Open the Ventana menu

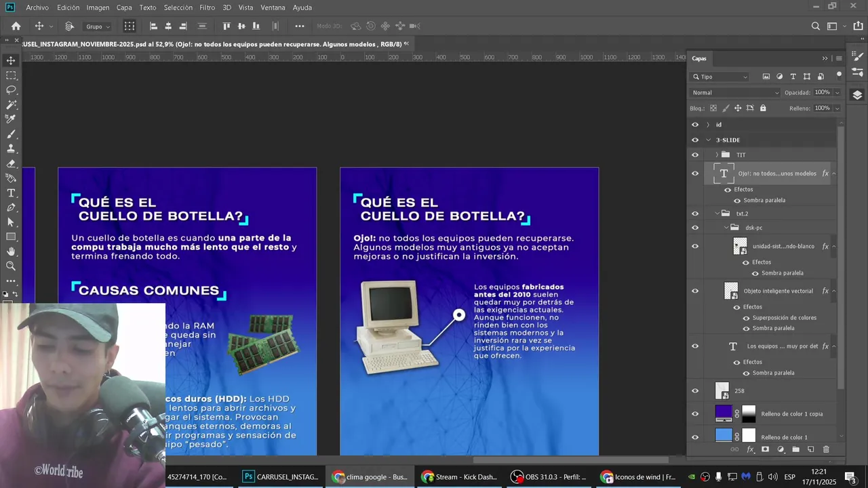[x=273, y=7]
